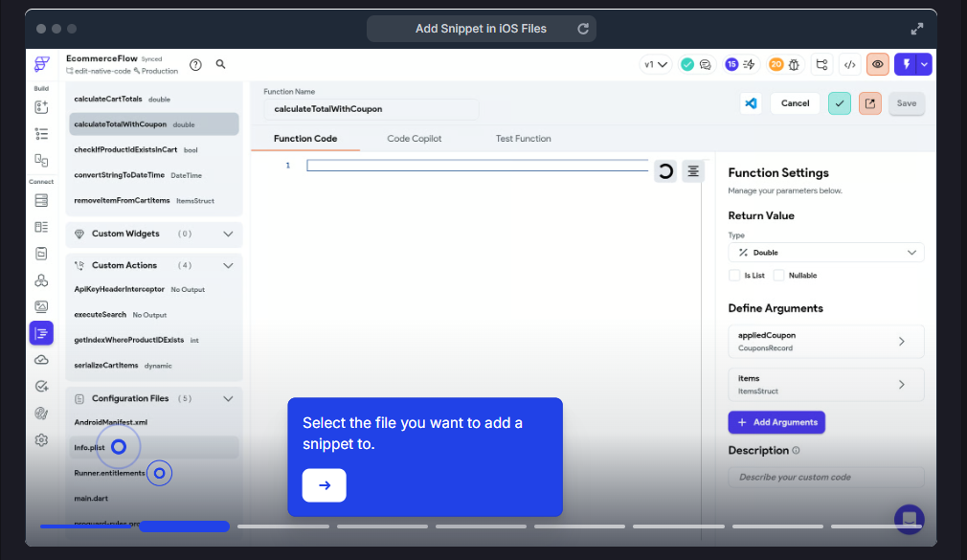967x560 pixels.
Task: Open the developer code view icon
Action: tap(850, 64)
